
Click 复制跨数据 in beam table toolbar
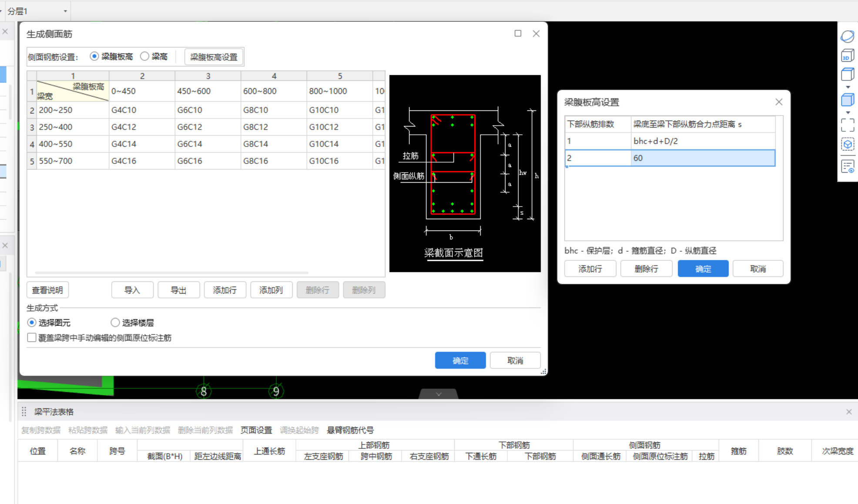(41, 430)
